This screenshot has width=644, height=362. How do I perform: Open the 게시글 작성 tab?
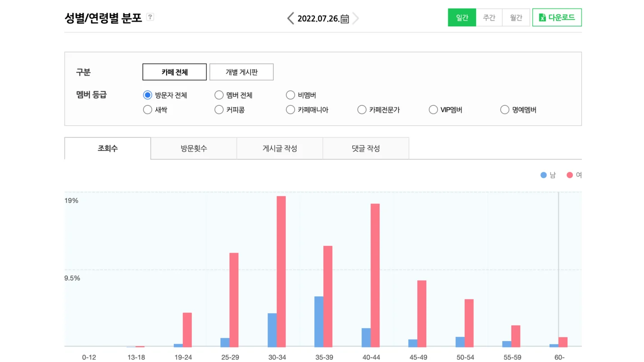click(x=280, y=148)
